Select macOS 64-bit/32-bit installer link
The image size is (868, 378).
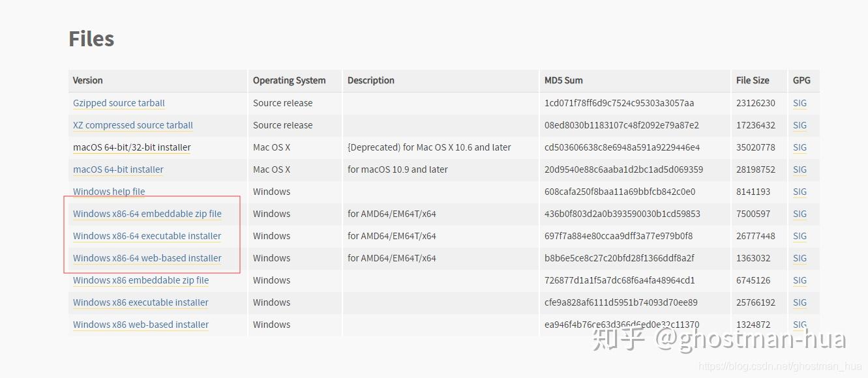(x=132, y=147)
